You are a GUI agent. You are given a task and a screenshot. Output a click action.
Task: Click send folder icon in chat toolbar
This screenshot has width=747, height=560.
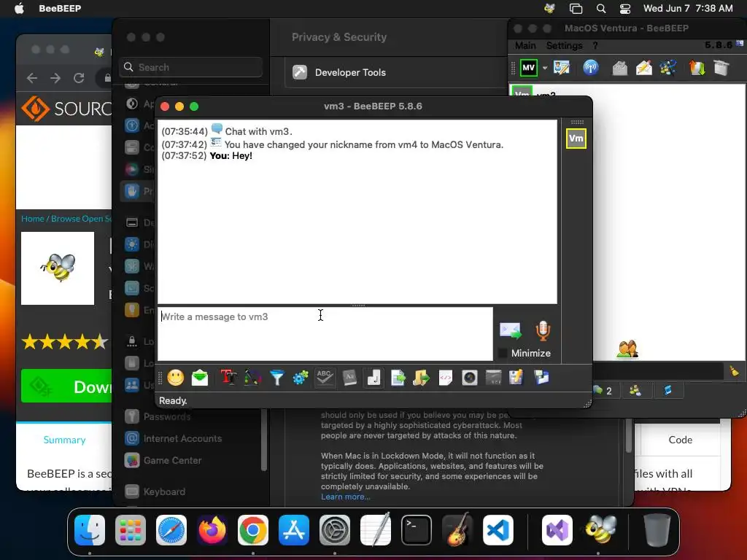[x=421, y=378]
